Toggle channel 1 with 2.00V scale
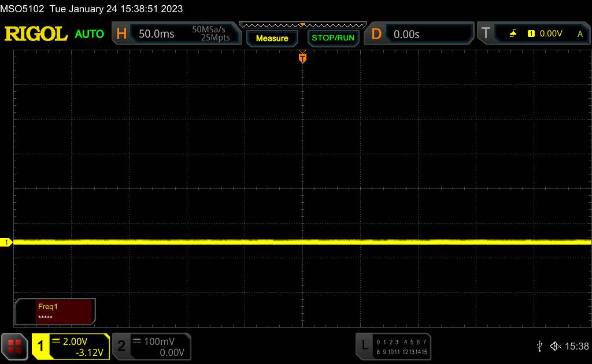The width and height of the screenshot is (592, 364). [x=71, y=346]
